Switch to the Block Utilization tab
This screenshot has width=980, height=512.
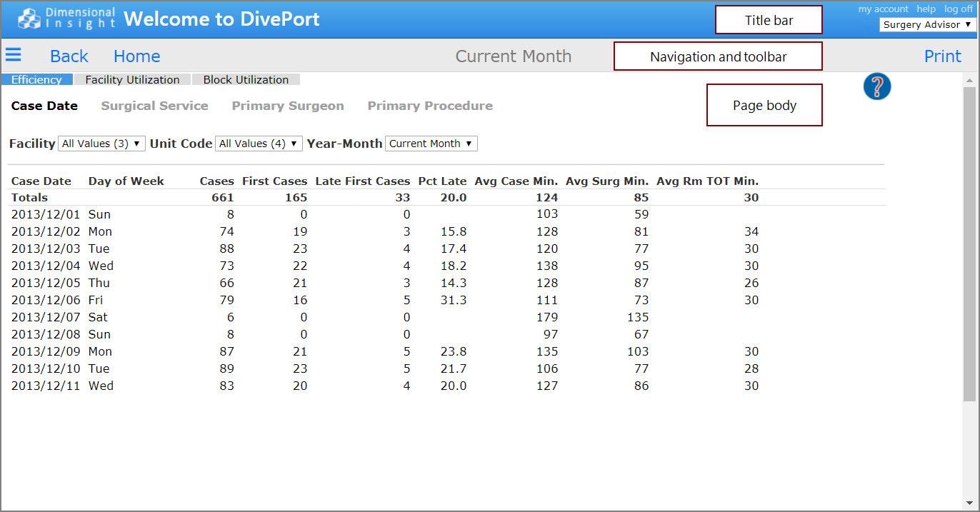246,79
